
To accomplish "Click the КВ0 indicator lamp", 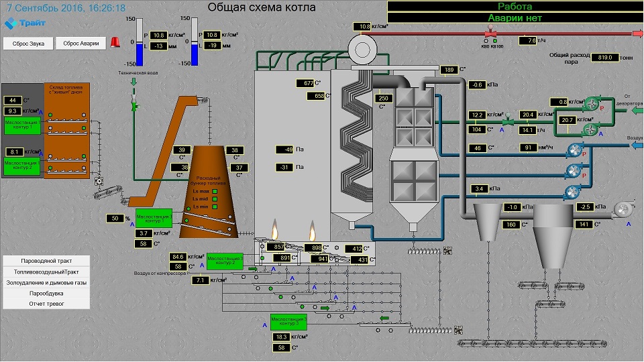I will [486, 41].
